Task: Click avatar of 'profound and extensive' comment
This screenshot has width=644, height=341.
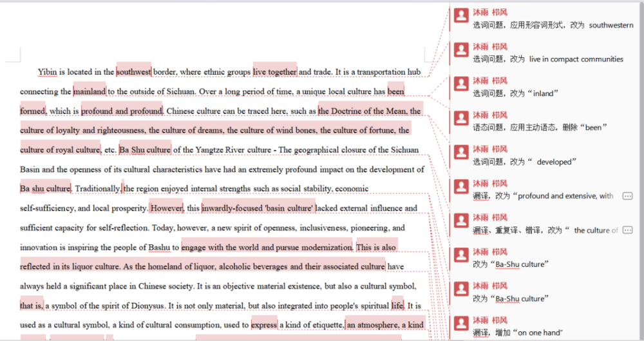Action: (461, 187)
